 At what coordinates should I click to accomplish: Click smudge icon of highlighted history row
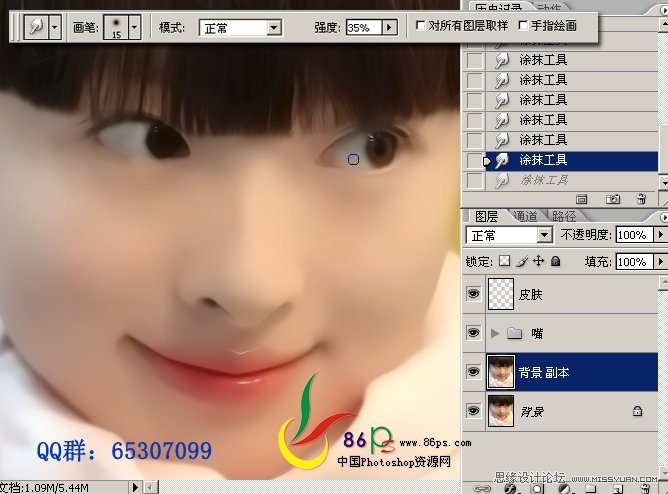pyautogui.click(x=502, y=161)
